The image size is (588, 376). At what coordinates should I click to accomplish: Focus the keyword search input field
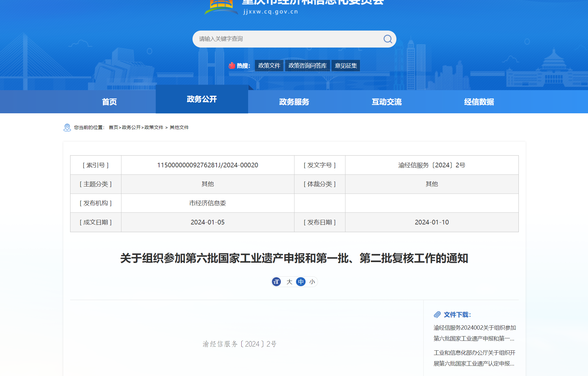(287, 39)
